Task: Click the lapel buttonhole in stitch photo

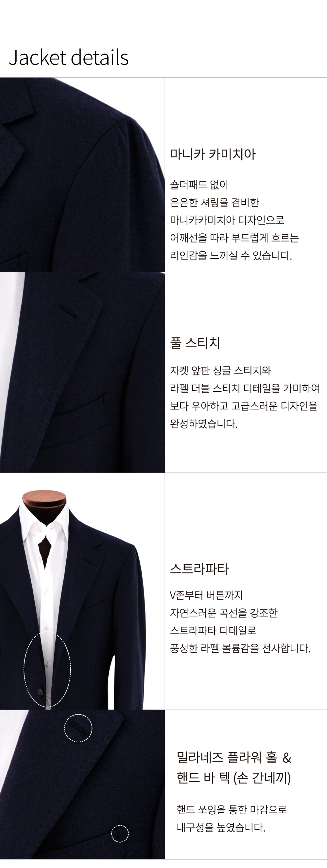Action: click(68, 311)
